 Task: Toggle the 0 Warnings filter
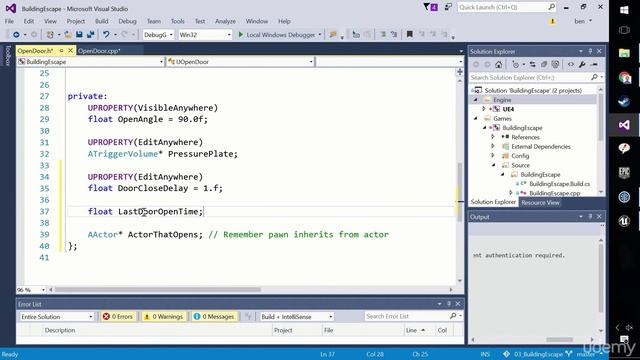pos(164,316)
